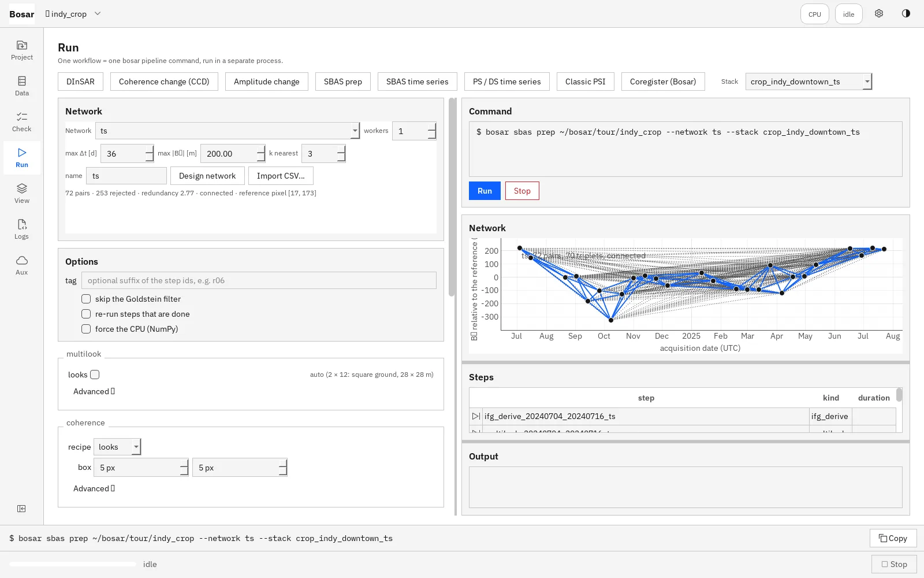The height and width of the screenshot is (578, 924).
Task: Enable force the CPU (NumPy)
Action: (x=86, y=329)
